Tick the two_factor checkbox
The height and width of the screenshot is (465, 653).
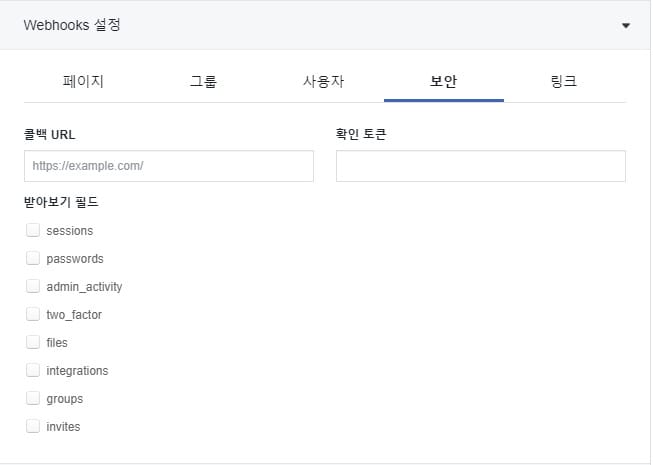(x=33, y=314)
